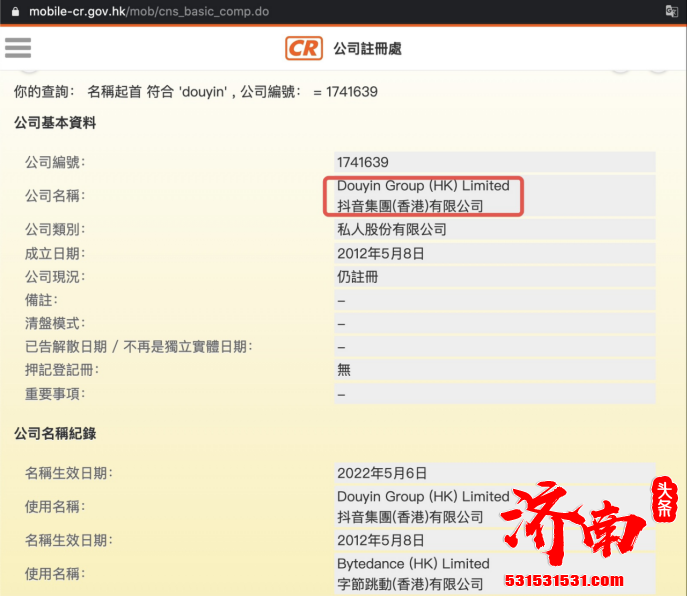Click the query summary text with 'douyin'
The image size is (687, 596).
(x=195, y=92)
